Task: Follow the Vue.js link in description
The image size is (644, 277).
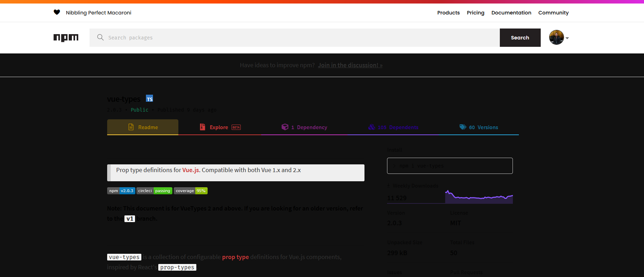Action: [x=191, y=170]
